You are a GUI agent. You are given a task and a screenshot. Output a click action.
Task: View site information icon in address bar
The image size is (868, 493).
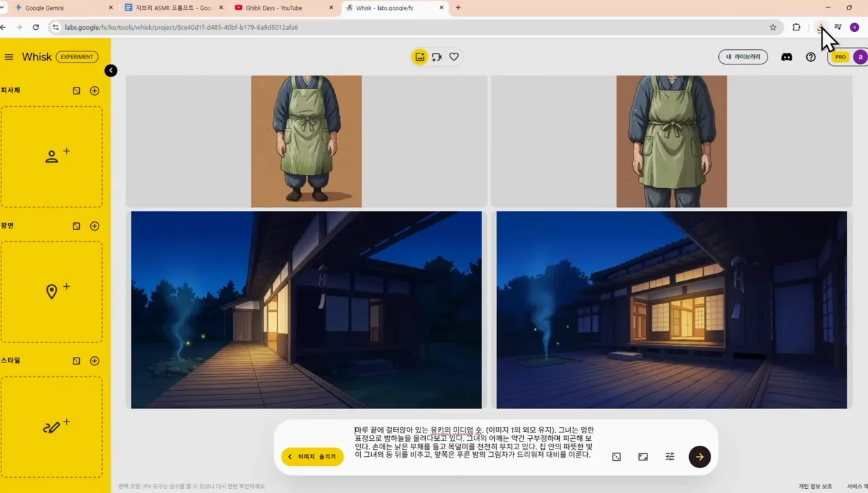click(x=56, y=27)
